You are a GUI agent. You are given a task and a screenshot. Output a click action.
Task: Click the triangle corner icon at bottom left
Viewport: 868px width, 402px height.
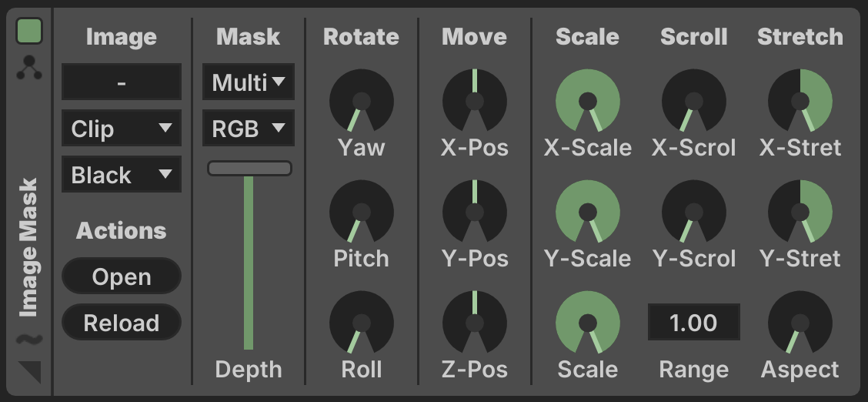click(30, 372)
